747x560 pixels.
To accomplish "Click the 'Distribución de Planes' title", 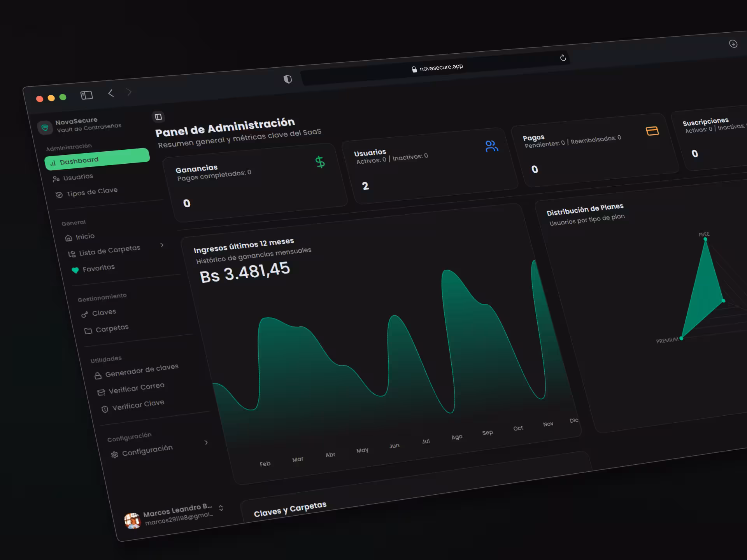I will coord(585,209).
